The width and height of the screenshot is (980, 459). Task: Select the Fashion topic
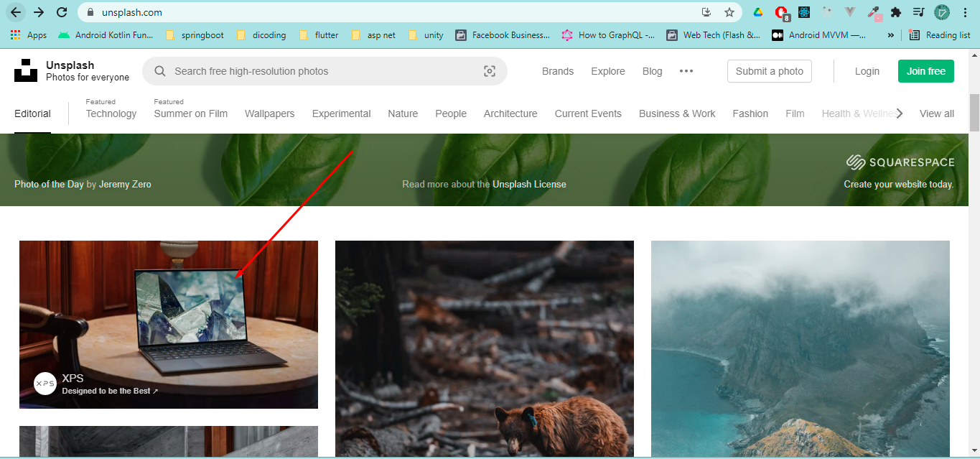point(750,113)
